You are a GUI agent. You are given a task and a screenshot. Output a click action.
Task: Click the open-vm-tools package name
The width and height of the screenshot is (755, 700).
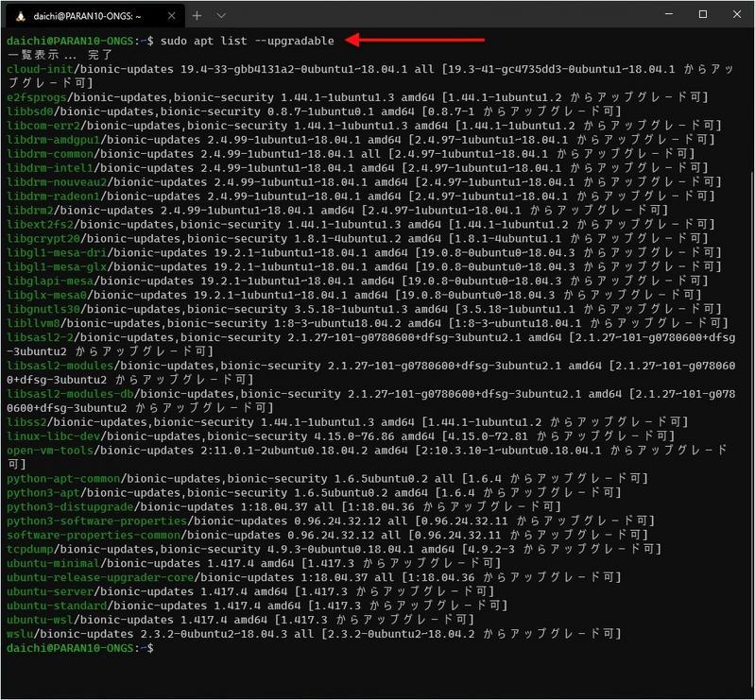click(x=50, y=451)
